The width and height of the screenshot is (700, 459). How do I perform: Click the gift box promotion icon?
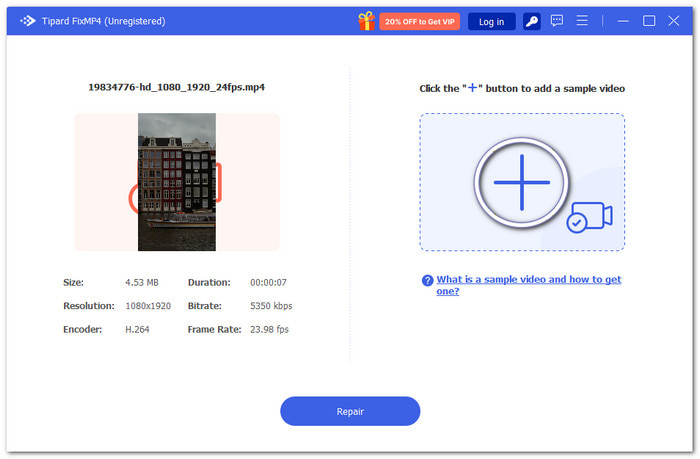tap(366, 21)
